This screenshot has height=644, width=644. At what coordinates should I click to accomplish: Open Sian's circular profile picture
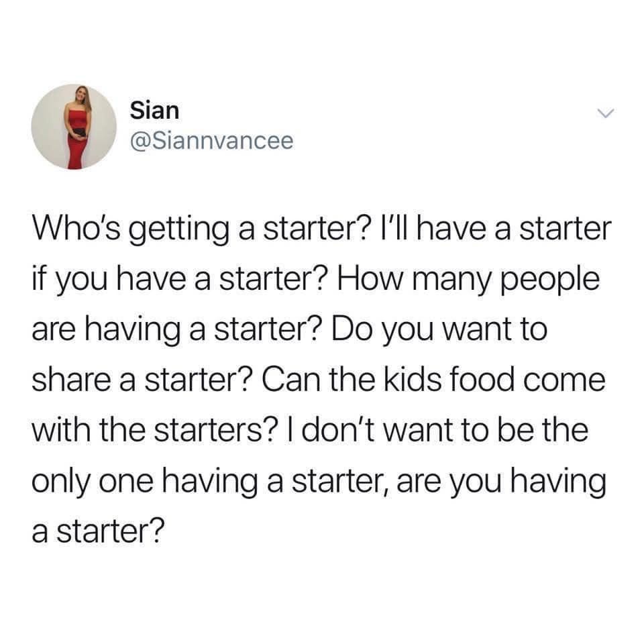[74, 127]
